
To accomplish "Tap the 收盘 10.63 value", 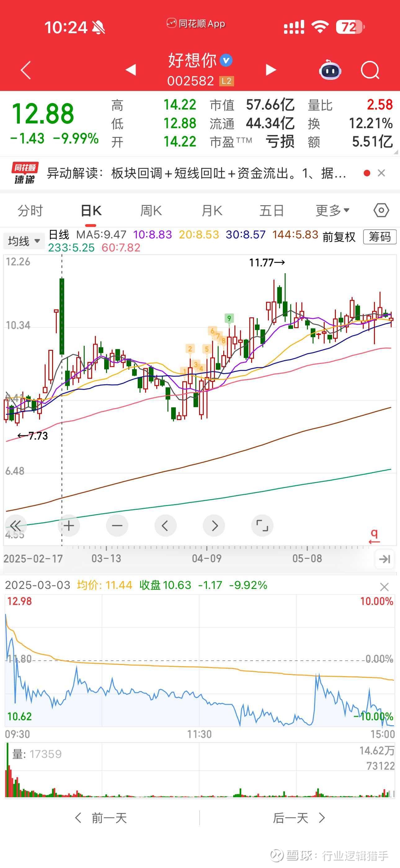I will click(165, 585).
